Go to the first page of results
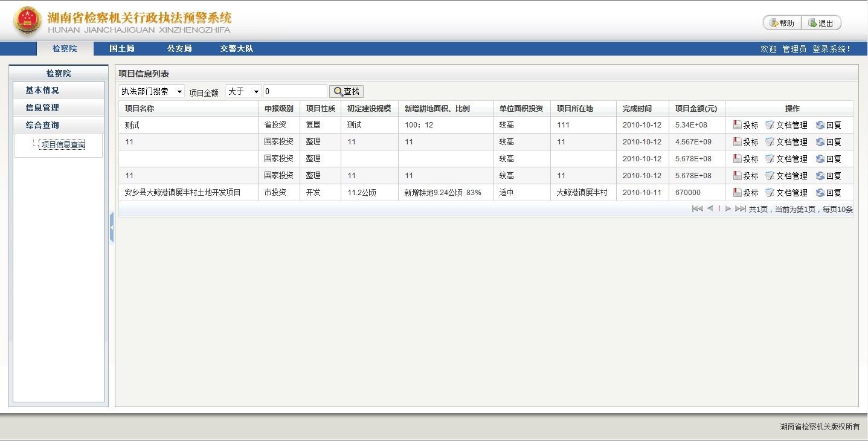 point(697,208)
